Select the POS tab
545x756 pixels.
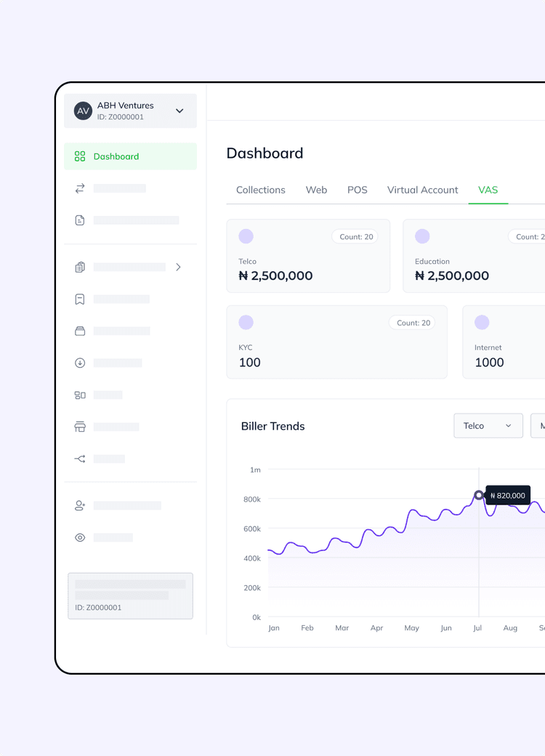pyautogui.click(x=357, y=190)
